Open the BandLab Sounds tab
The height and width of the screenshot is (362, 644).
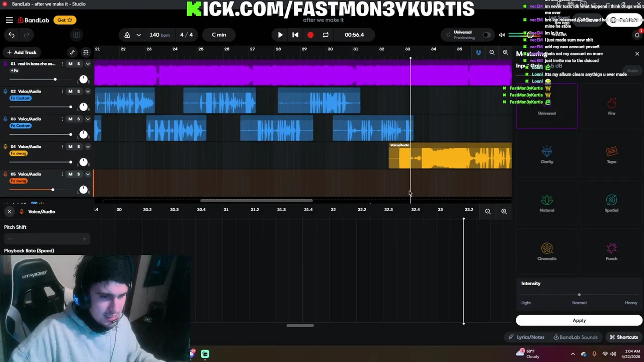point(576,337)
